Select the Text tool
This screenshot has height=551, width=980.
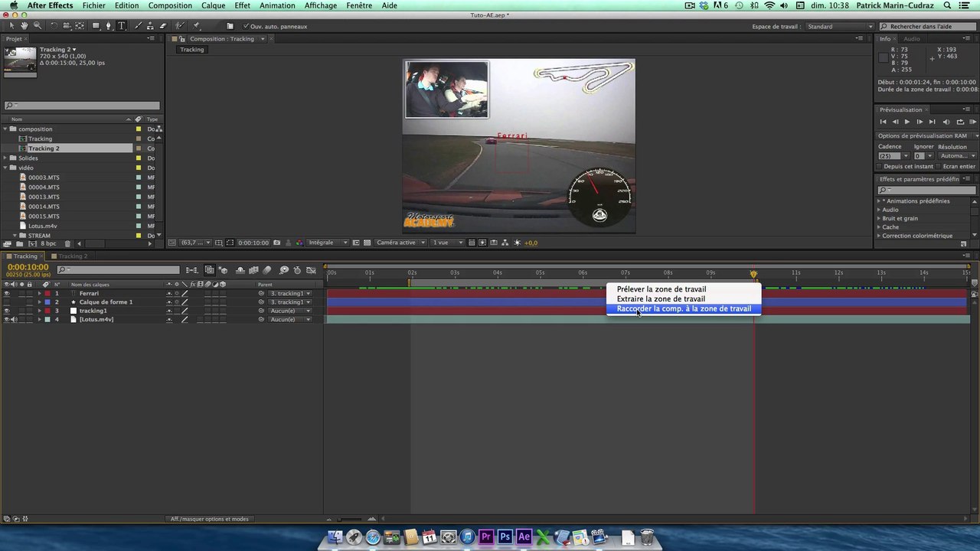tap(121, 26)
